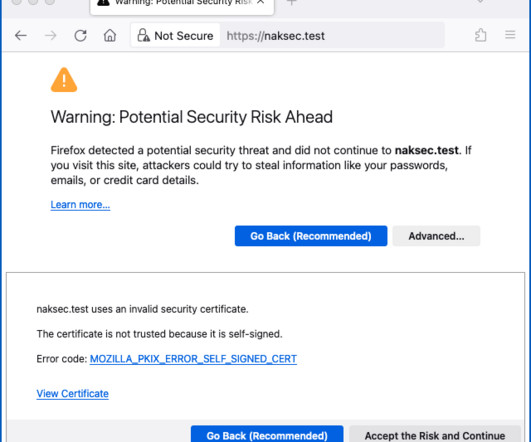The image size is (531, 442).
Task: Open MOZILLA_PKIX_ERROR_SELF_SIGNED_CERT error code link
Action: coord(193,359)
